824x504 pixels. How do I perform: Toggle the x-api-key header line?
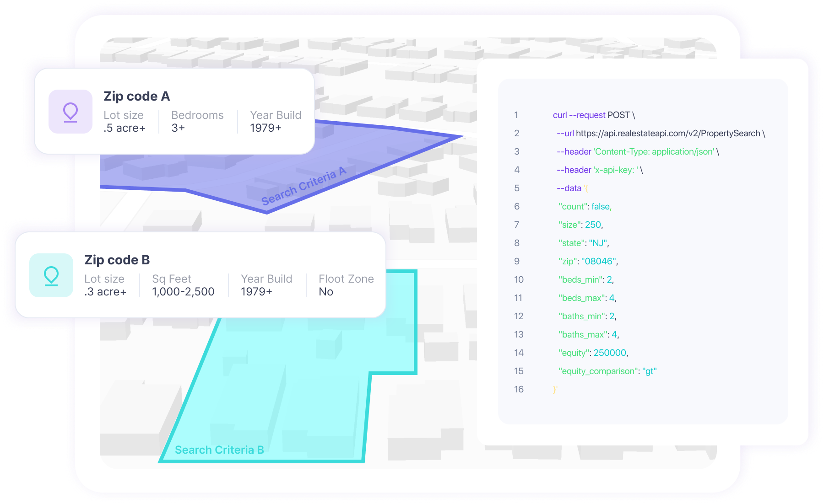coord(597,170)
